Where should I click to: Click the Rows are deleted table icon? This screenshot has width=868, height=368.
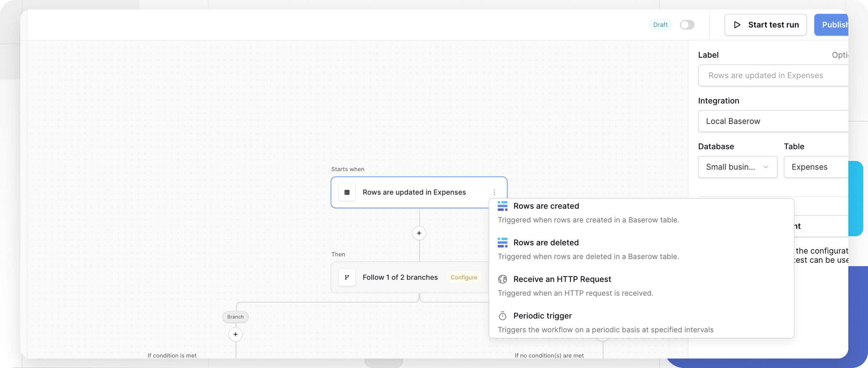502,243
